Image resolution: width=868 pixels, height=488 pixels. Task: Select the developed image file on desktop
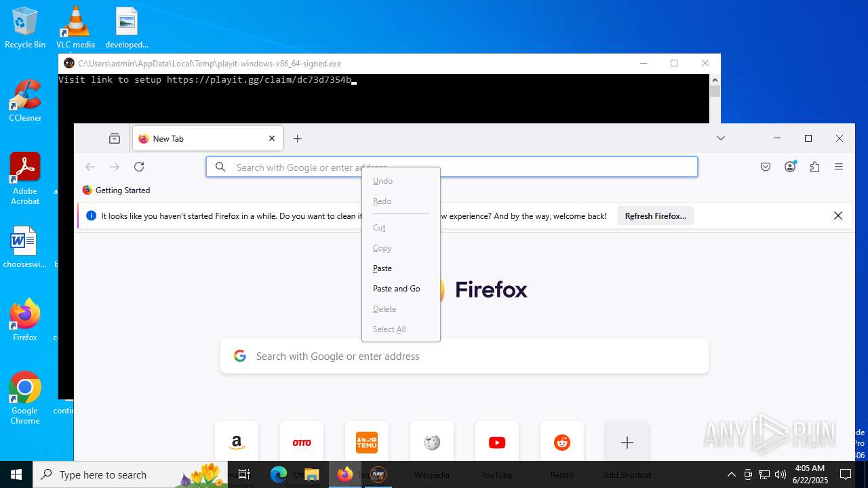click(127, 28)
